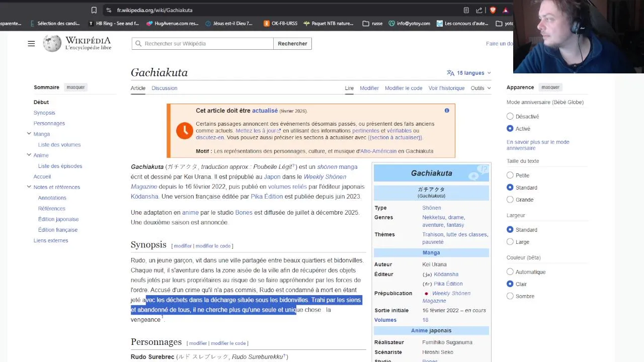This screenshot has width=644, height=362.
Task: Open Brave Shields lion icon
Action: [x=493, y=10]
